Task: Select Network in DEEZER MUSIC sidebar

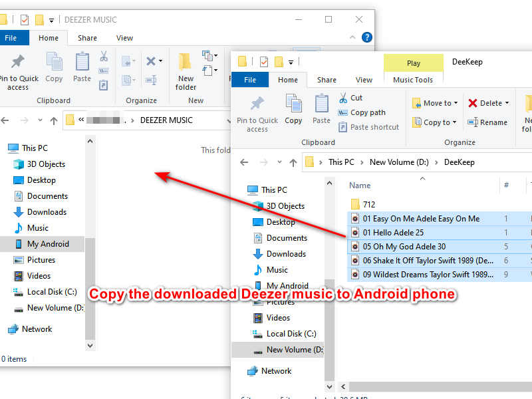Action: click(x=31, y=329)
